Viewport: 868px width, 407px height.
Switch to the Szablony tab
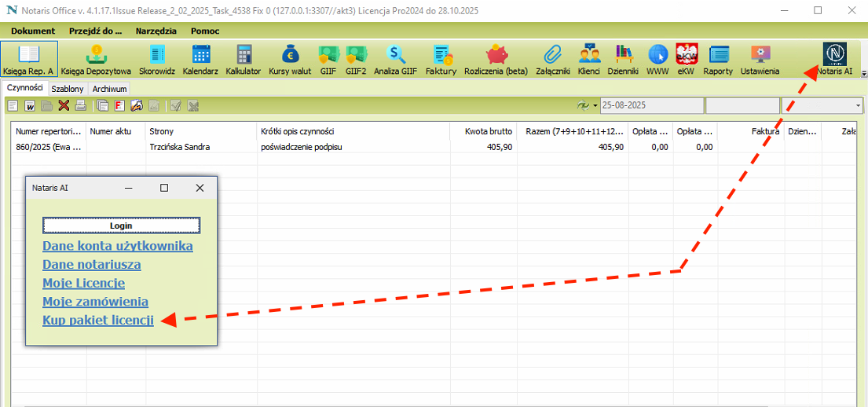coord(68,89)
